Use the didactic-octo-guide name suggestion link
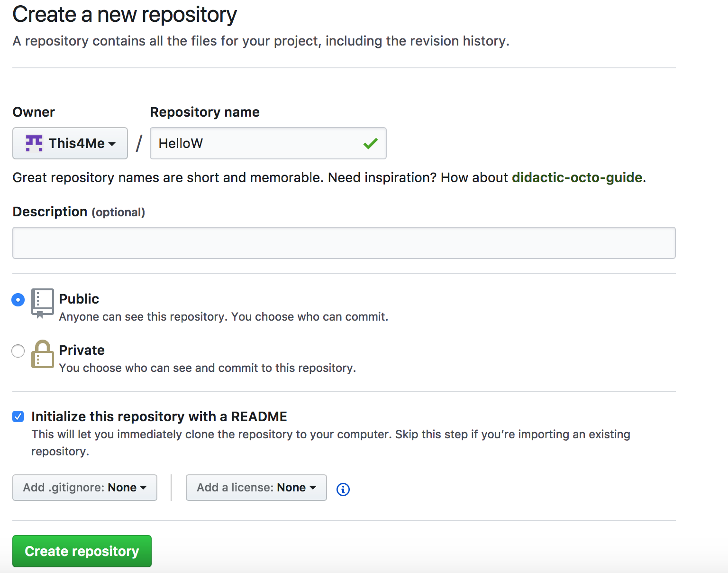728x573 pixels. (577, 177)
